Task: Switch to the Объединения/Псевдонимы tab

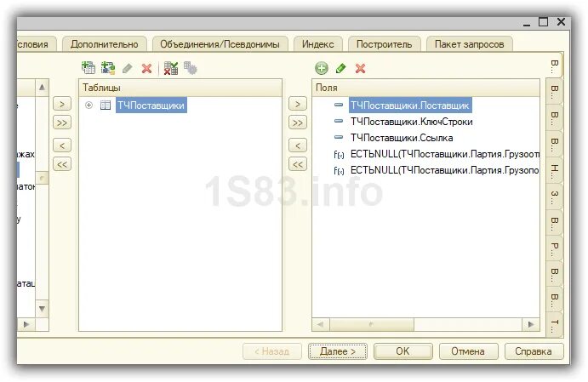Action: 220,44
